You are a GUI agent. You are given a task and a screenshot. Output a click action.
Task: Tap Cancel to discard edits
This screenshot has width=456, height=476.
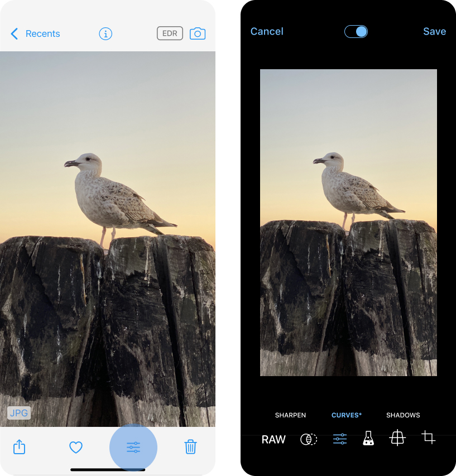(267, 31)
